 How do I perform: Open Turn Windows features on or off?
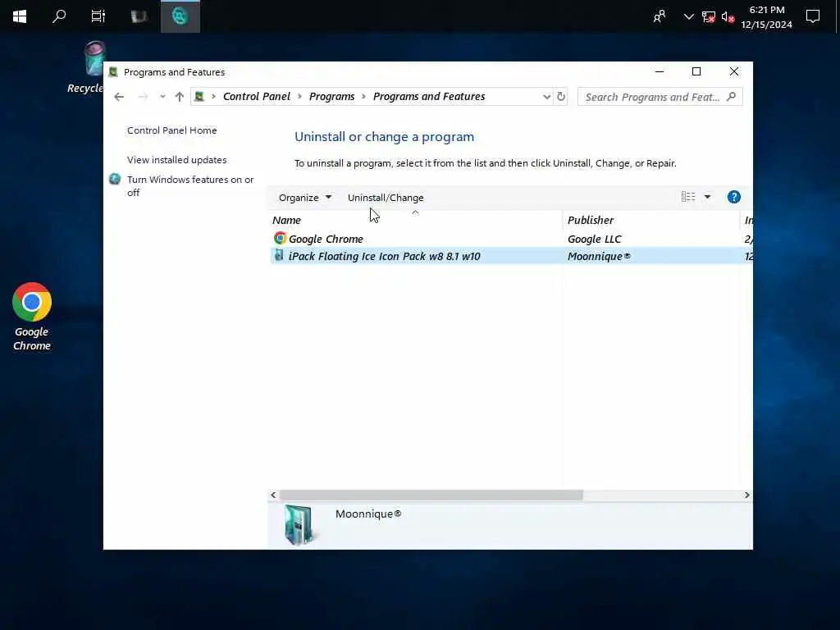tap(190, 186)
